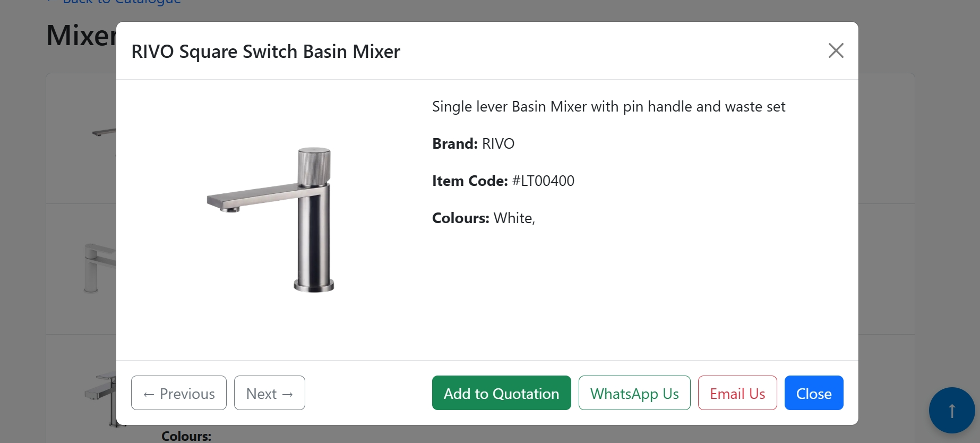The image size is (980, 443).
Task: Click the Colours label below the modal
Action: [186, 436]
